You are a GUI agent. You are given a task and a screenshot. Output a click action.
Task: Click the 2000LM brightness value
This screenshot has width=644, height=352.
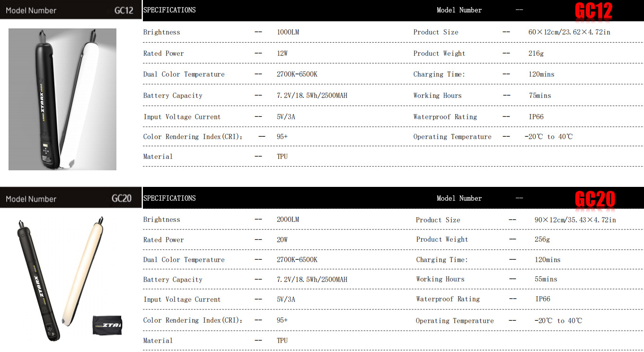(288, 220)
